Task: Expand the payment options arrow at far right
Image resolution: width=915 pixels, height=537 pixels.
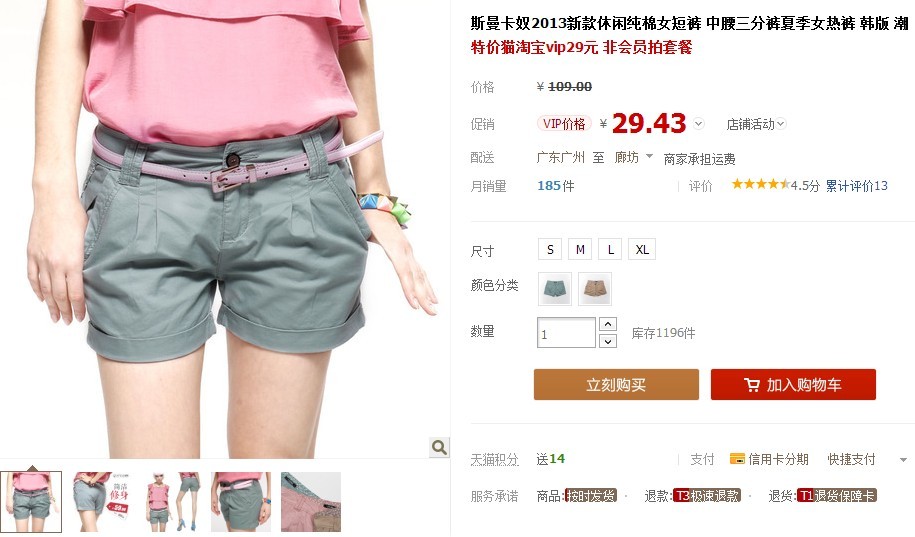Action: coord(903,460)
